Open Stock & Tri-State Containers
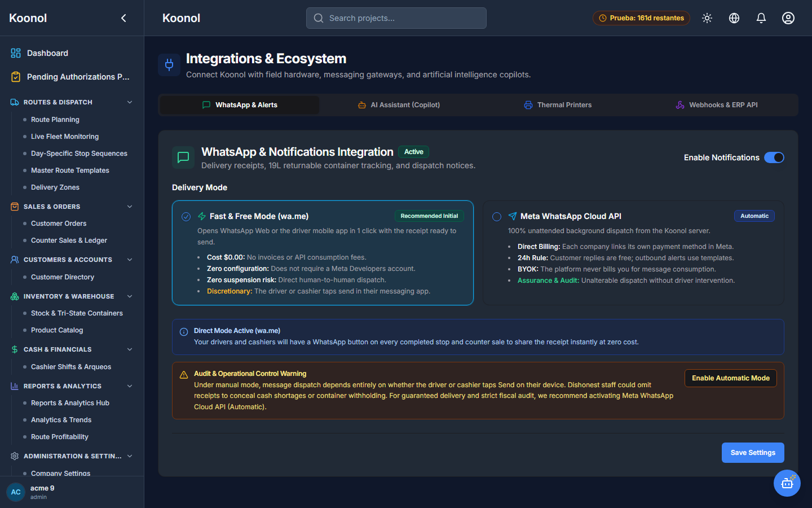Viewport: 812px width, 508px height. pyautogui.click(x=77, y=313)
